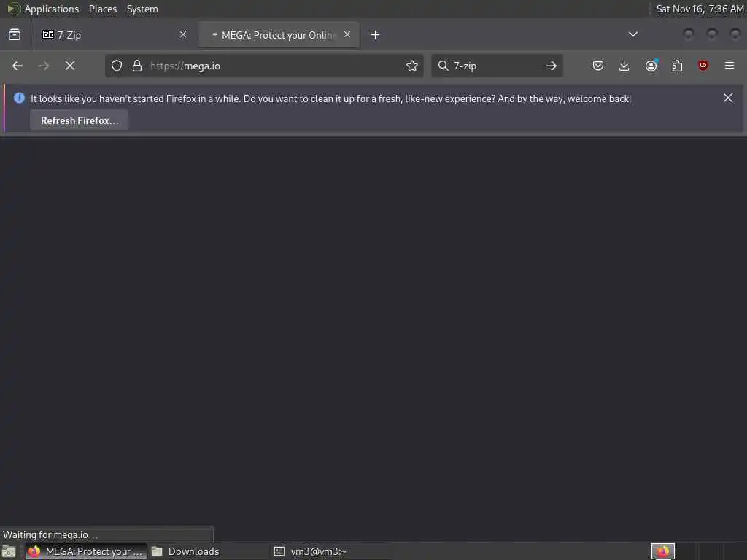Image resolution: width=747 pixels, height=560 pixels.
Task: Dismiss the Firefox refresh notification bar
Action: [728, 98]
